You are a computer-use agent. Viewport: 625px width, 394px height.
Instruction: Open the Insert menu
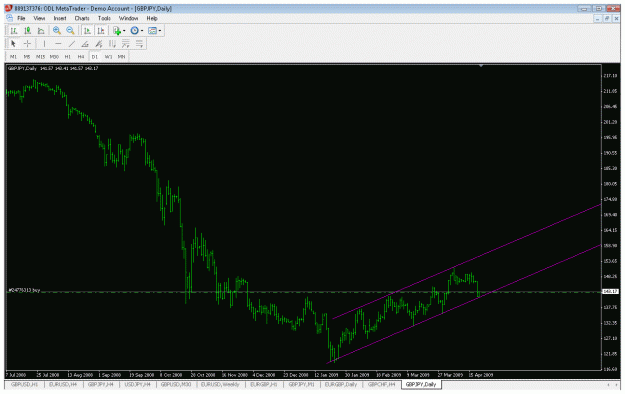tap(60, 18)
